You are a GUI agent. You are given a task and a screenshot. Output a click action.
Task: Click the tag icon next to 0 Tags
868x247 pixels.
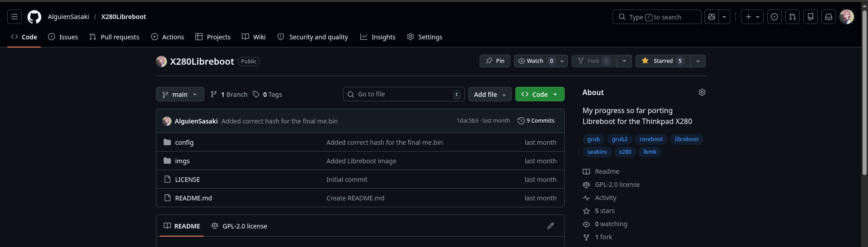[x=256, y=94]
